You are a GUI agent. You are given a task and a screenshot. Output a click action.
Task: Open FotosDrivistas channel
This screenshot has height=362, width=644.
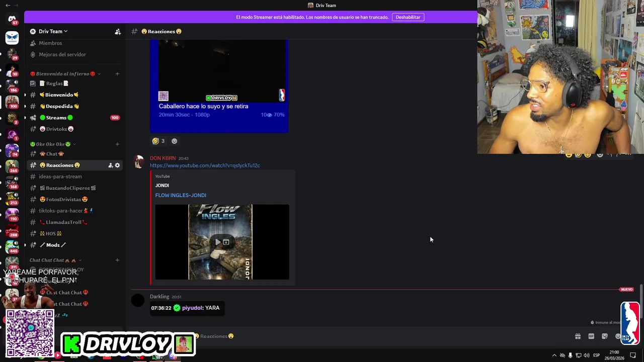(x=75, y=200)
